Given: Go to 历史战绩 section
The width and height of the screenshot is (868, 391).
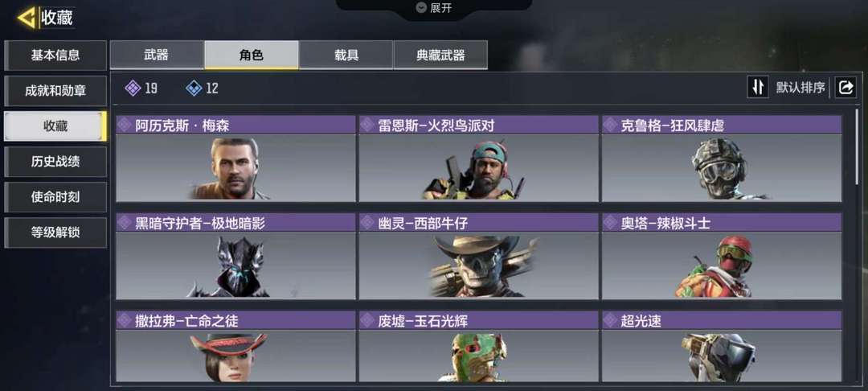Looking at the screenshot, I should (55, 162).
